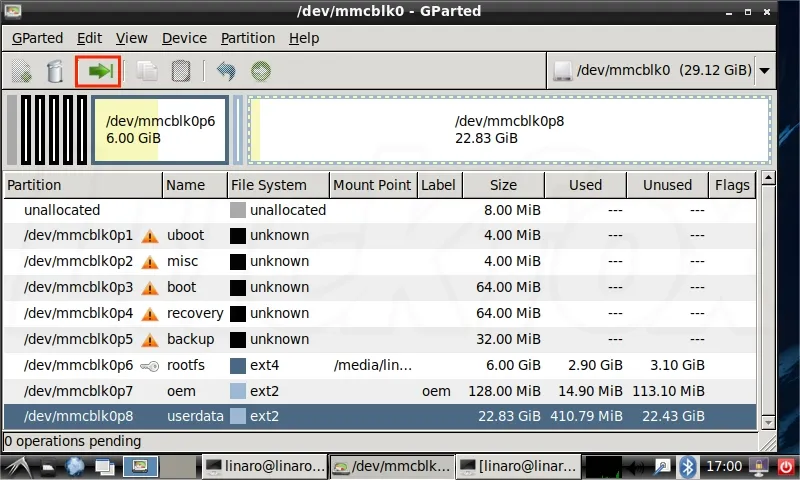The width and height of the screenshot is (800, 480).
Task: Click the Partition column header
Action: [83, 185]
